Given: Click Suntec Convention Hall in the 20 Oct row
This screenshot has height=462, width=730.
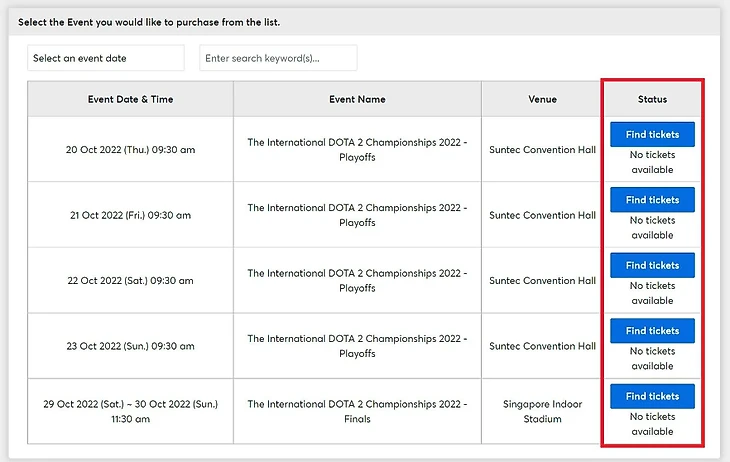Looking at the screenshot, I should coord(542,150).
